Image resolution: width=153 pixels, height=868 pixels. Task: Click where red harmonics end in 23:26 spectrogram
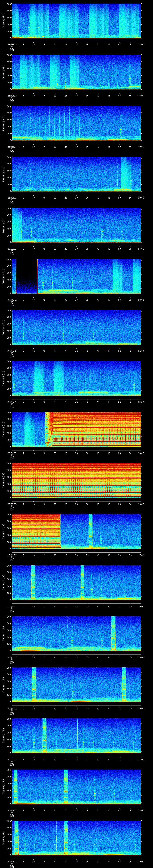pyautogui.click(x=60, y=531)
